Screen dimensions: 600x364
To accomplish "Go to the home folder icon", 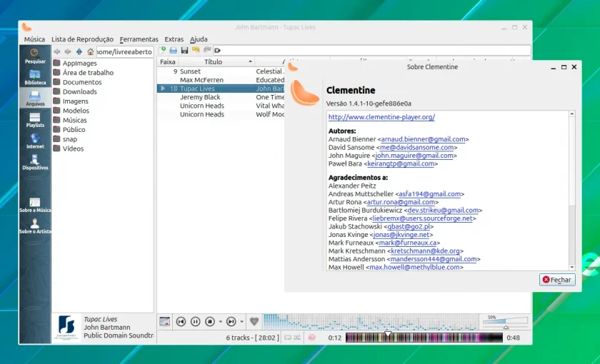I will click(90, 51).
